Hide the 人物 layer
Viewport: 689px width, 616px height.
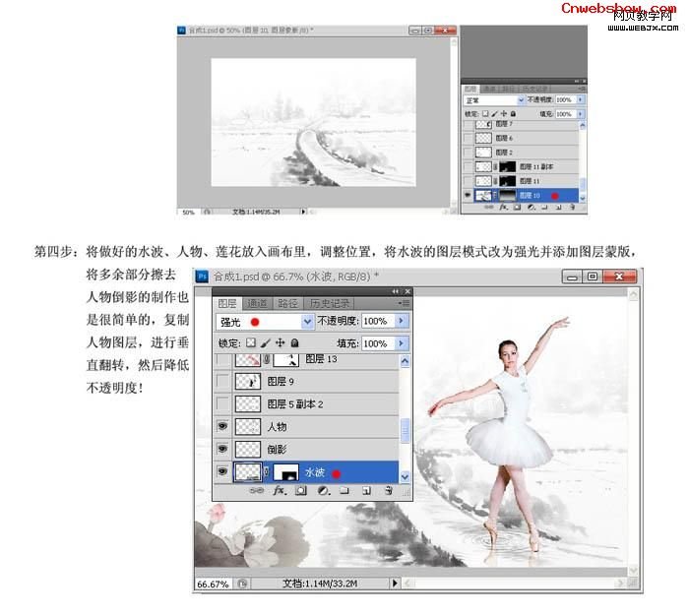[x=222, y=426]
